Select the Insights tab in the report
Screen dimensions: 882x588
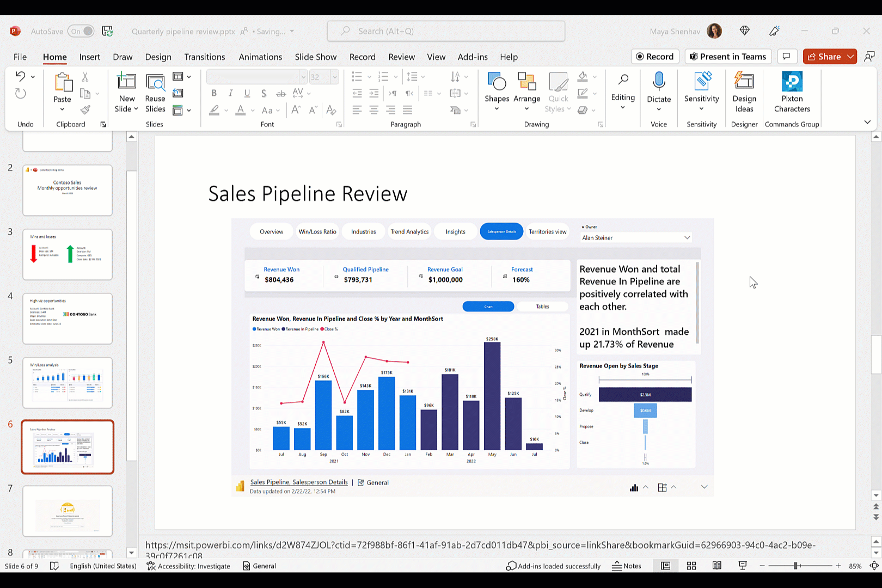455,231
